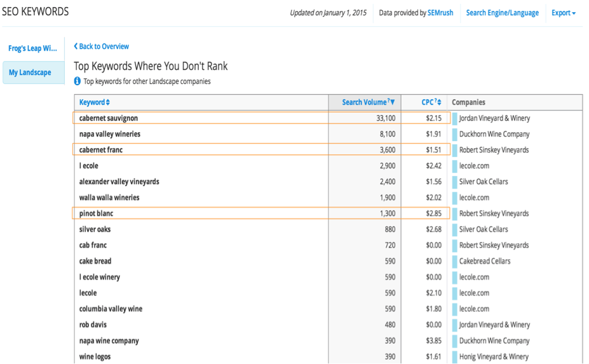Go back to Overview
This screenshot has width=589, height=364.
click(104, 46)
